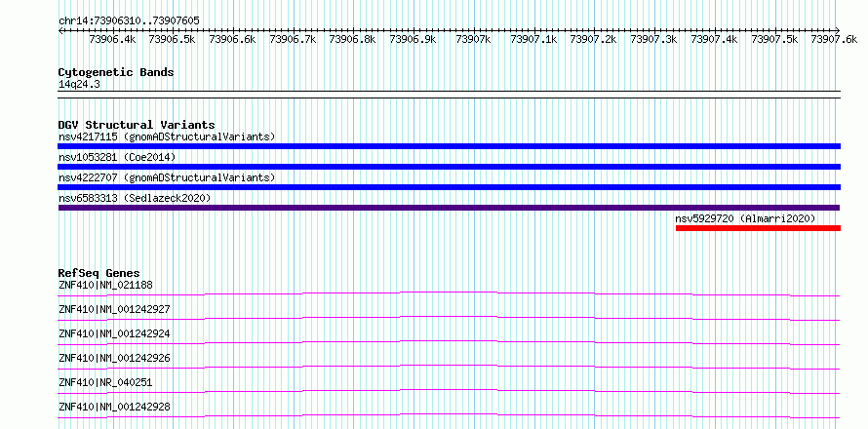Select the ZNF410|NM_001242928 pink intron line
The width and height of the screenshot is (868, 429).
449,415
